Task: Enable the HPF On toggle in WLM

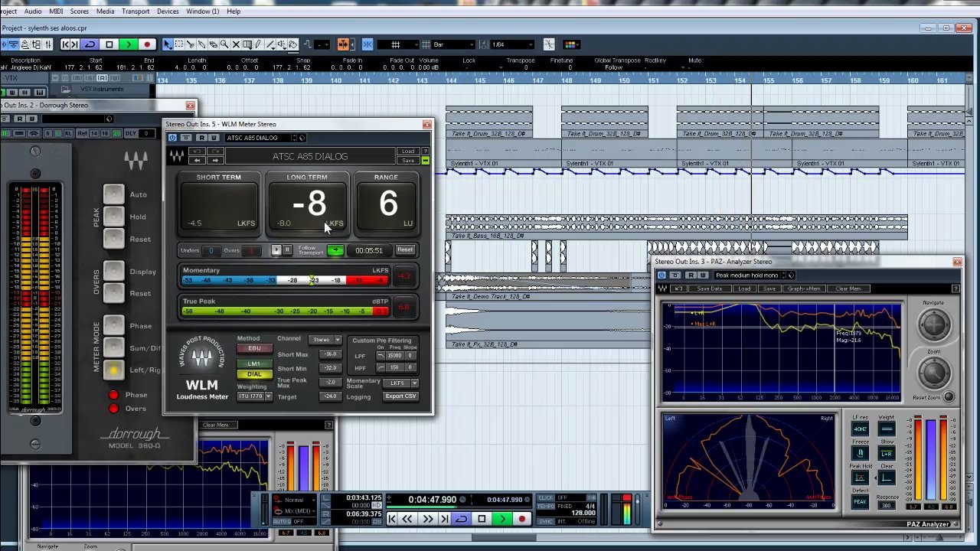Action: point(381,367)
